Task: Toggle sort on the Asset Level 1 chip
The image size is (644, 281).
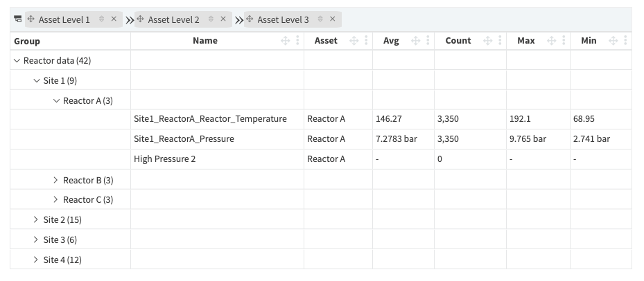Action: click(101, 19)
